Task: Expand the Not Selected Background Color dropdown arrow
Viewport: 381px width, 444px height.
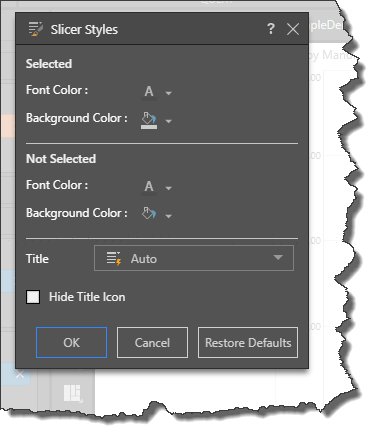Action: click(x=168, y=216)
